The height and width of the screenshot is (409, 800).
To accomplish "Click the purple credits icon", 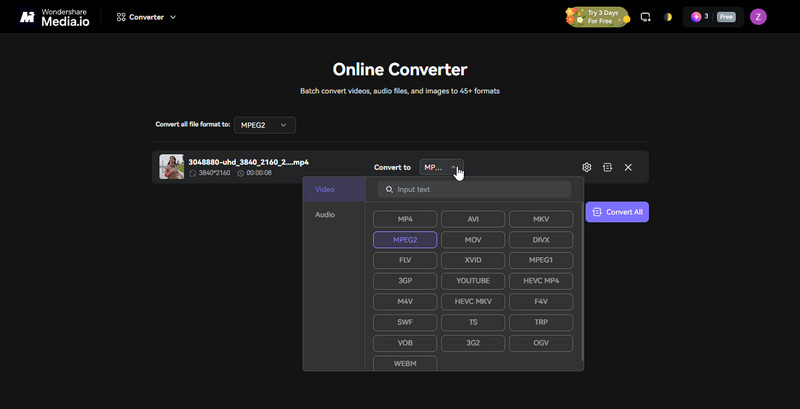I will pos(697,17).
